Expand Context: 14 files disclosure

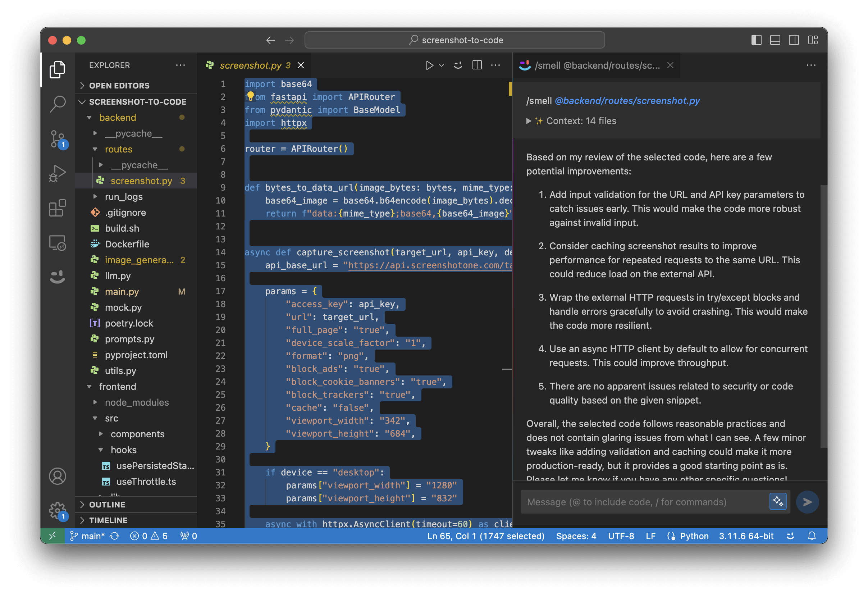click(571, 121)
